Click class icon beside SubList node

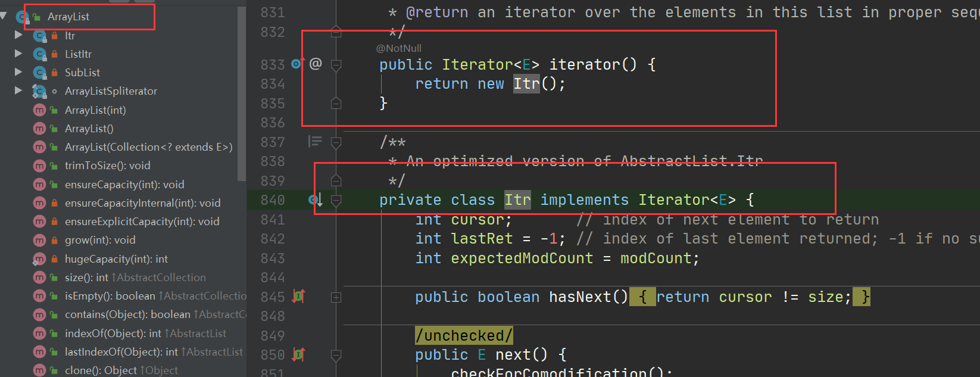(40, 73)
